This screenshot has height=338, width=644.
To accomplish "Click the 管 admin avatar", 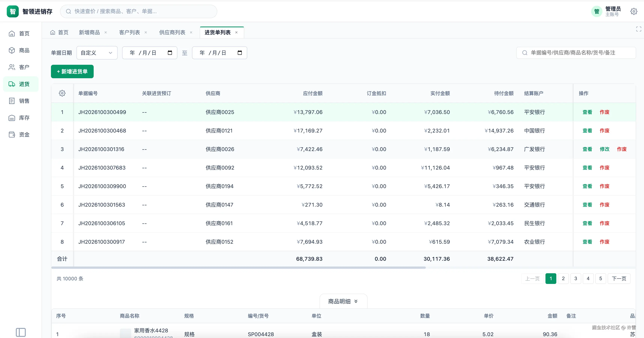I will pos(596,11).
